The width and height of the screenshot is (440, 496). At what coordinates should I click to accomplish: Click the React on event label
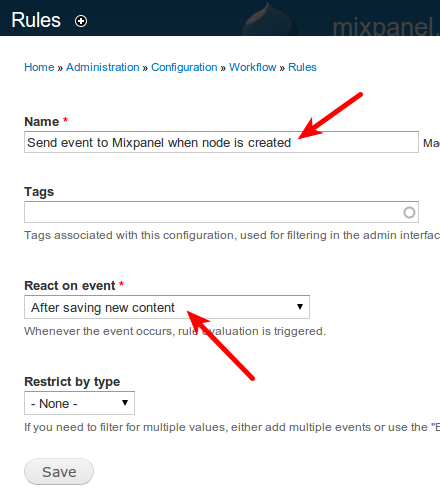pyautogui.click(x=70, y=286)
